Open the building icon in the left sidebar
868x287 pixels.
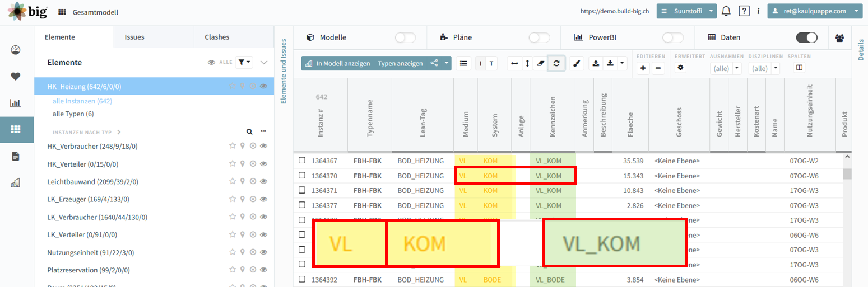[x=16, y=182]
